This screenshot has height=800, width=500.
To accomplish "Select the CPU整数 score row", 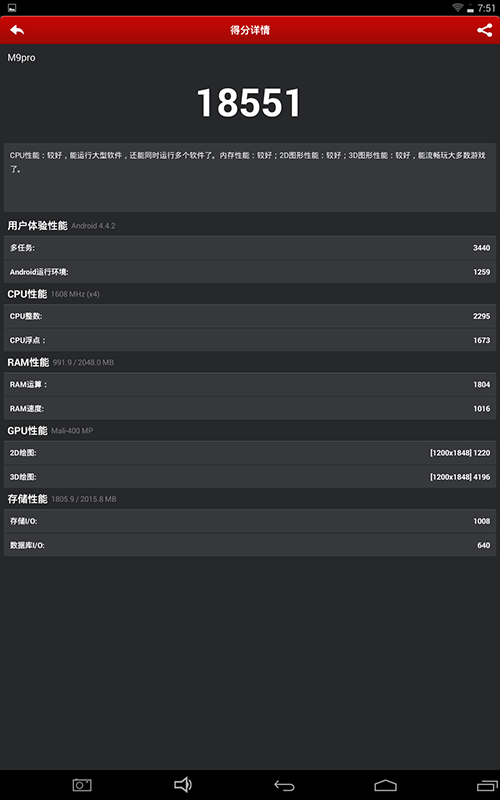I will (x=250, y=316).
